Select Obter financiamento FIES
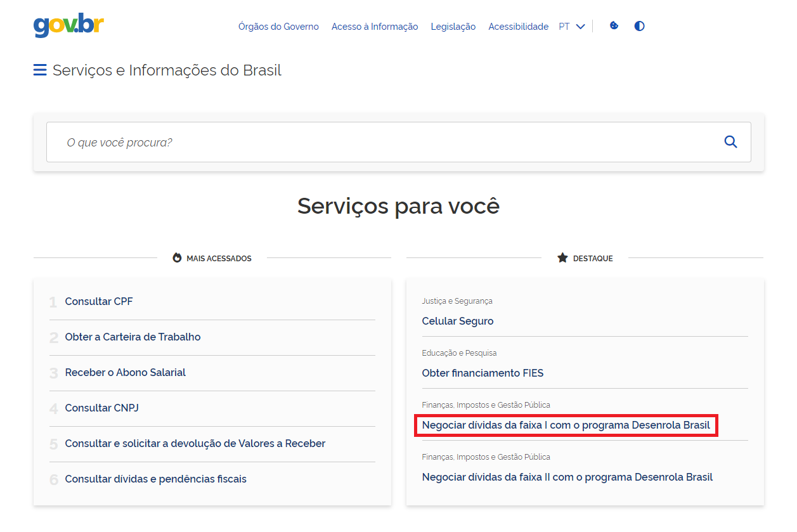Viewport: 797px width, 532px height. [x=483, y=373]
